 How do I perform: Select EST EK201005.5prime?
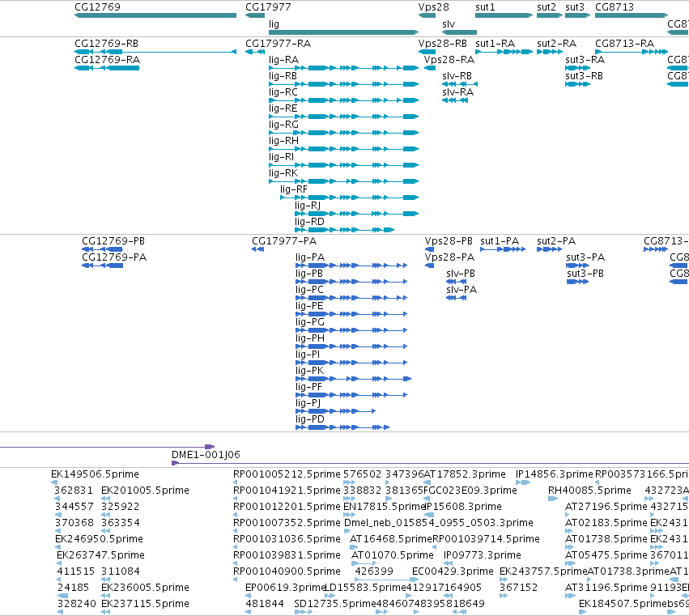click(106, 499)
